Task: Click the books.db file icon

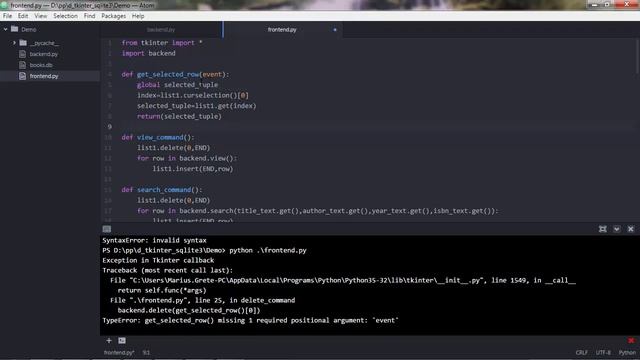Action: pyautogui.click(x=22, y=65)
